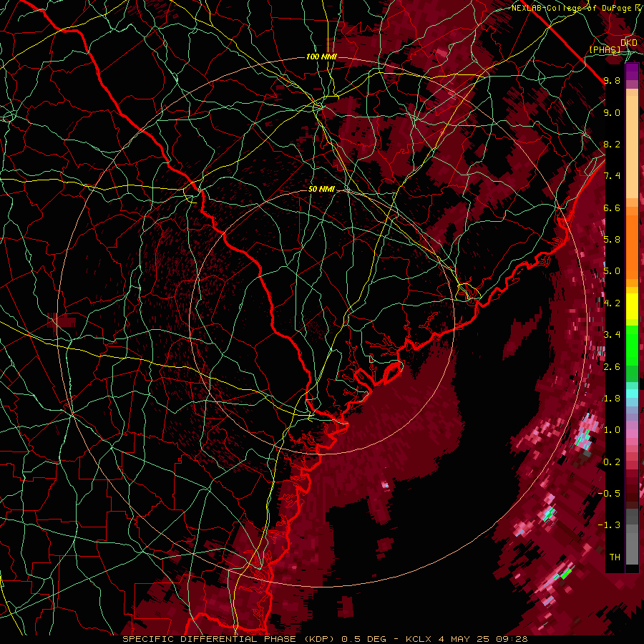This screenshot has height=644, width=644.
Task: Click the 6.6 value on the color scale
Action: 612,208
